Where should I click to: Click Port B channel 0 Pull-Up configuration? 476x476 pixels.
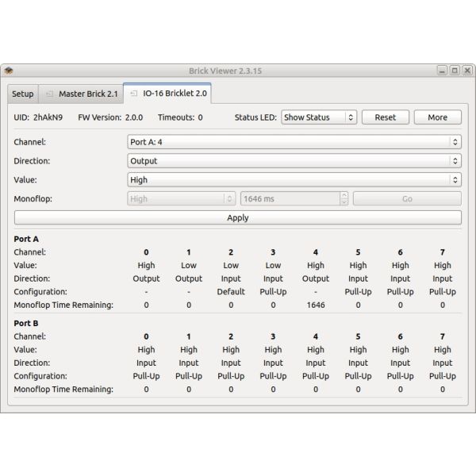click(x=146, y=376)
